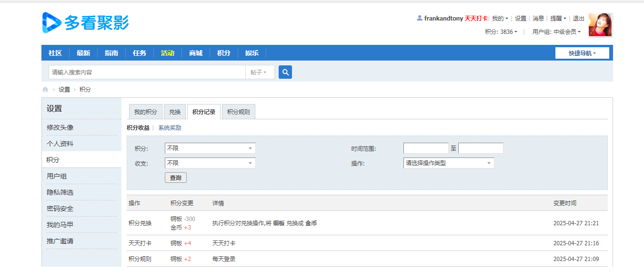Expand the 积分 filter dropdown

pos(210,148)
